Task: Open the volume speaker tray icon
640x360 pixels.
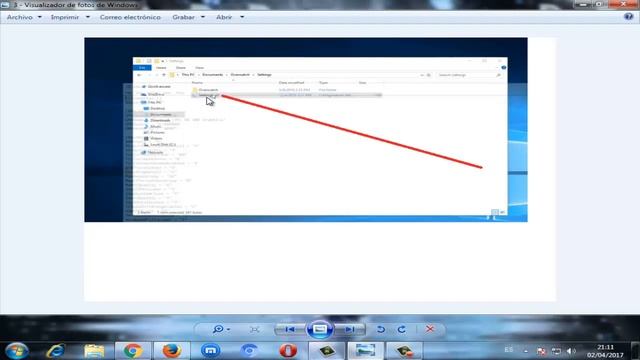Action: [x=571, y=351]
